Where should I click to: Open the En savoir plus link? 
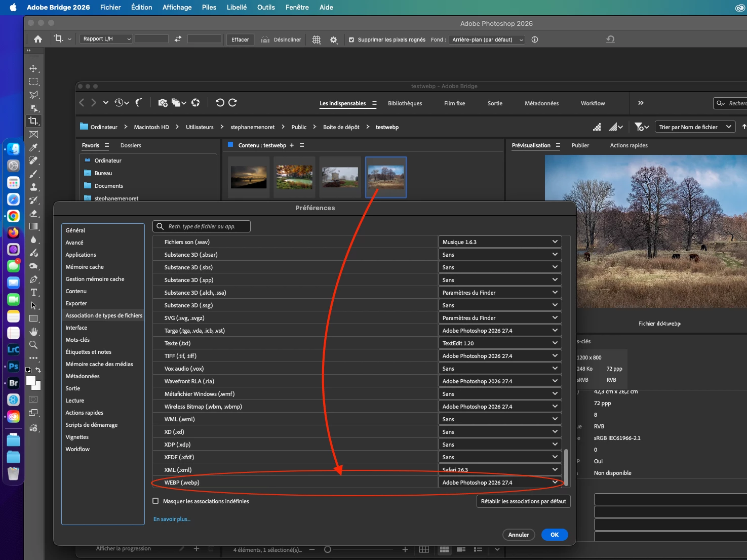(172, 519)
